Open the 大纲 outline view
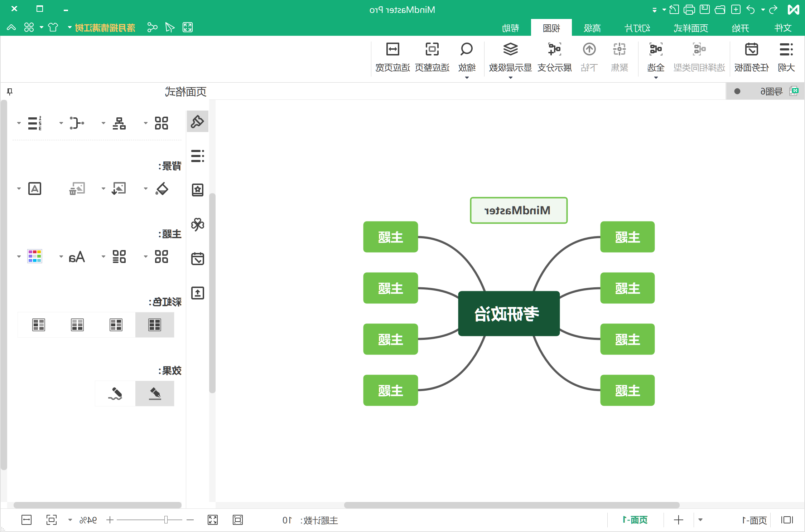This screenshot has height=532, width=805. pos(786,57)
